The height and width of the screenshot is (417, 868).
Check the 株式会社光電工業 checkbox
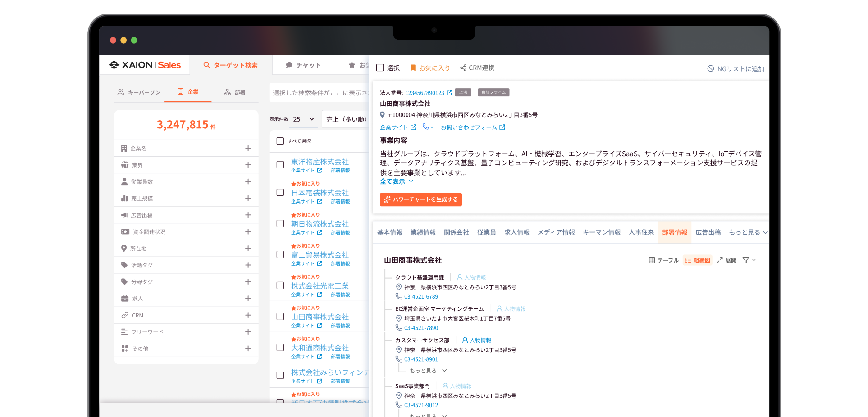pyautogui.click(x=280, y=286)
